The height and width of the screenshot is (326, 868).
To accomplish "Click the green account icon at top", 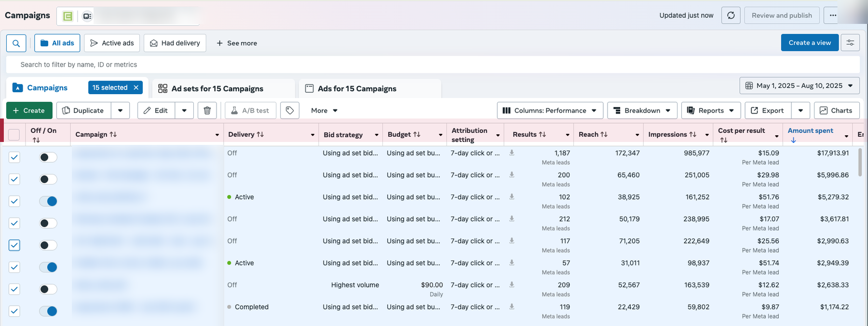I will click(68, 16).
